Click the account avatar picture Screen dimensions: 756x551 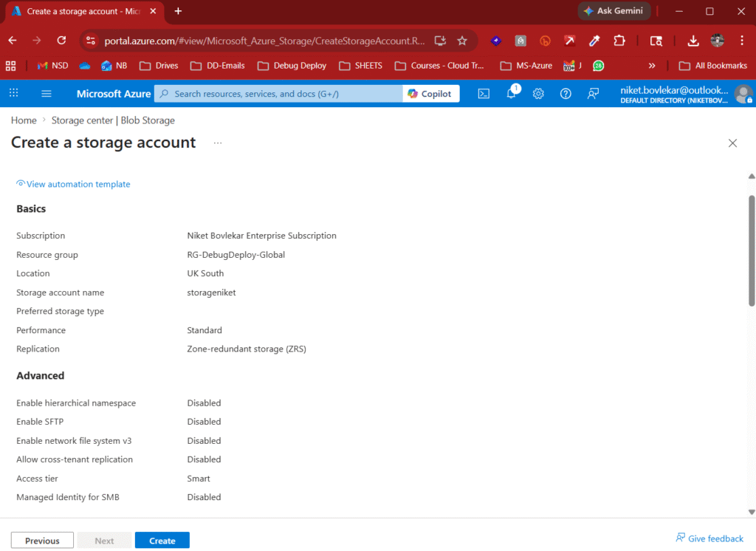(x=743, y=94)
